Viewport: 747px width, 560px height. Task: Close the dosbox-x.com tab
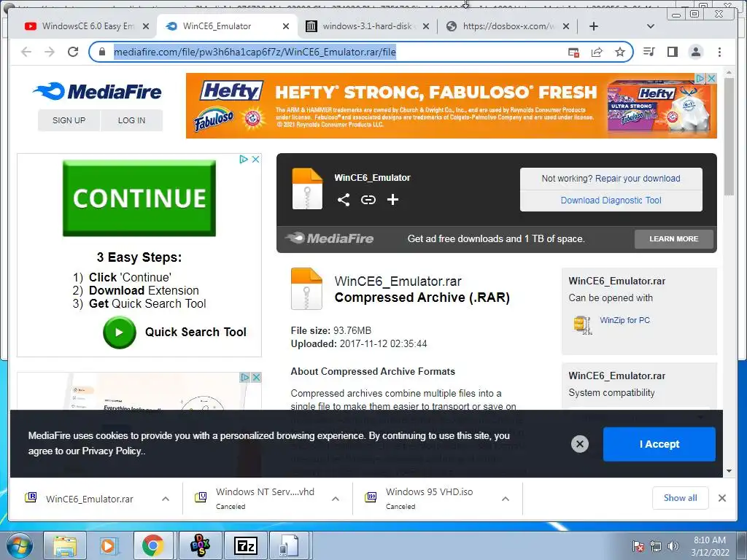pos(566,27)
